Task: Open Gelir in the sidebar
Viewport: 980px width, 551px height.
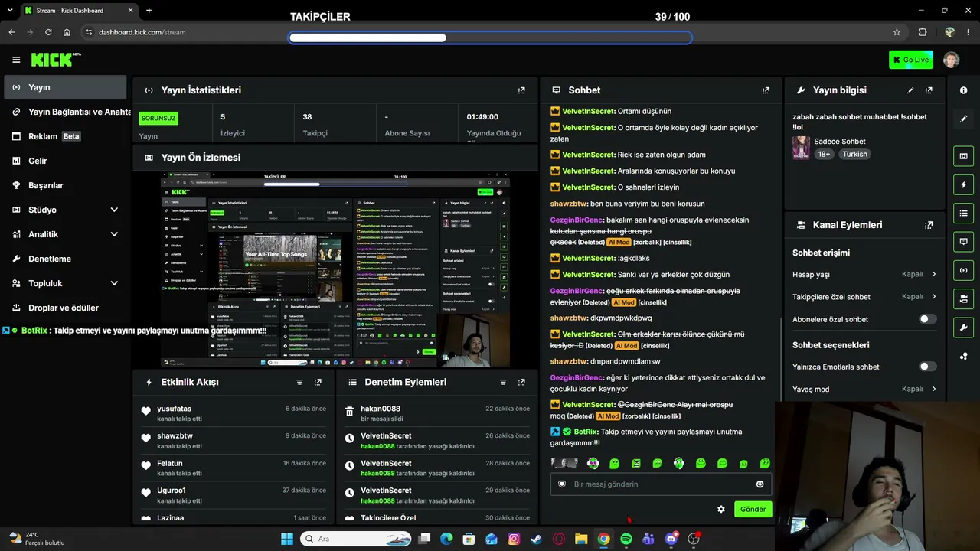Action: tap(65, 161)
